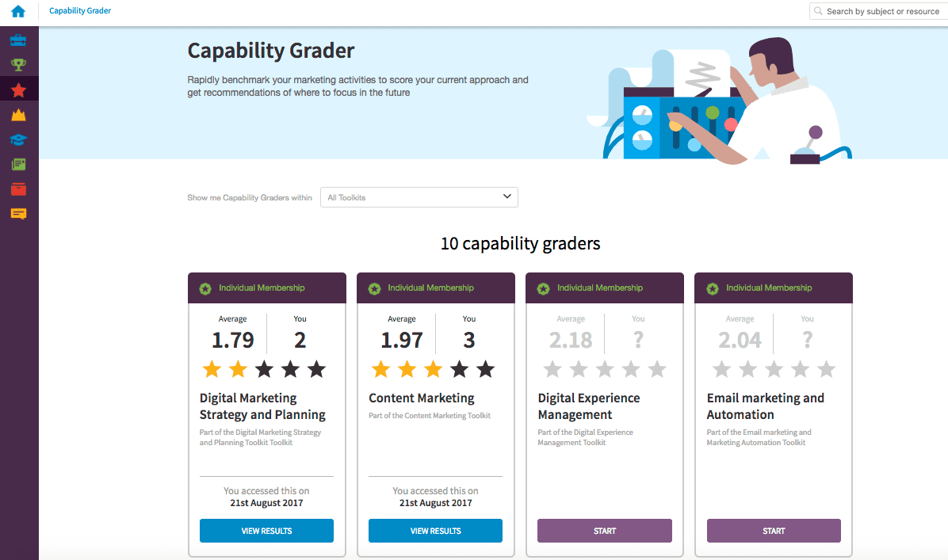The height and width of the screenshot is (560, 948).
Task: Click the yellow crown icon in the sidebar
Action: pos(19,115)
